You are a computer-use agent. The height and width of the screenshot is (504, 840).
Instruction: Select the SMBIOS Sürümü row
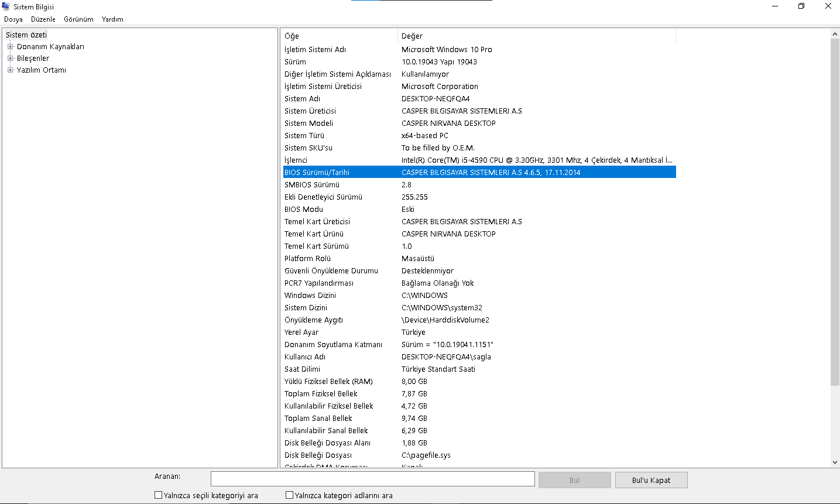click(479, 185)
